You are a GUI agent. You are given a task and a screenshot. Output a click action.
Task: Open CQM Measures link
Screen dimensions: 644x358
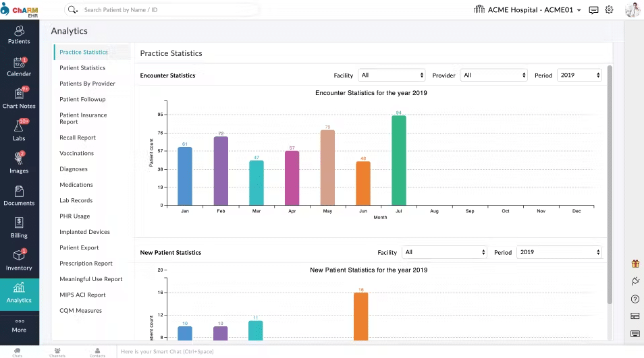click(x=81, y=310)
